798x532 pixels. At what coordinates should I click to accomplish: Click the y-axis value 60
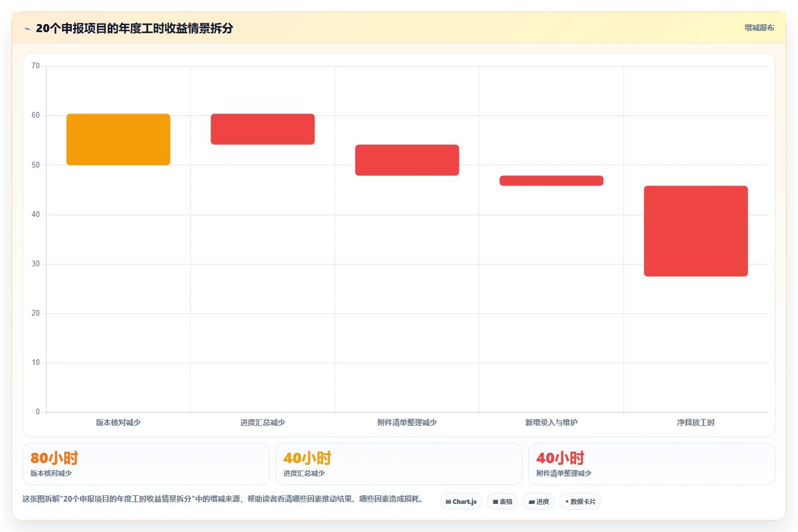(36, 115)
